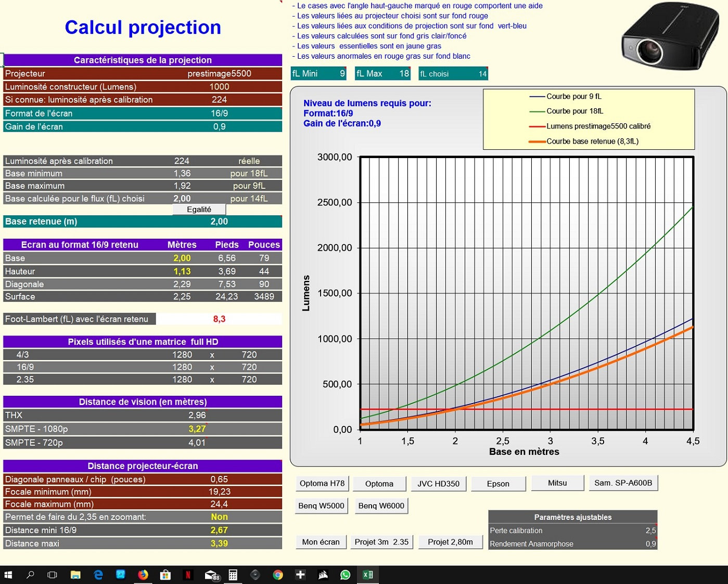Image resolution: width=728 pixels, height=584 pixels.
Task: Open Firefox from the taskbar
Action: [x=143, y=575]
